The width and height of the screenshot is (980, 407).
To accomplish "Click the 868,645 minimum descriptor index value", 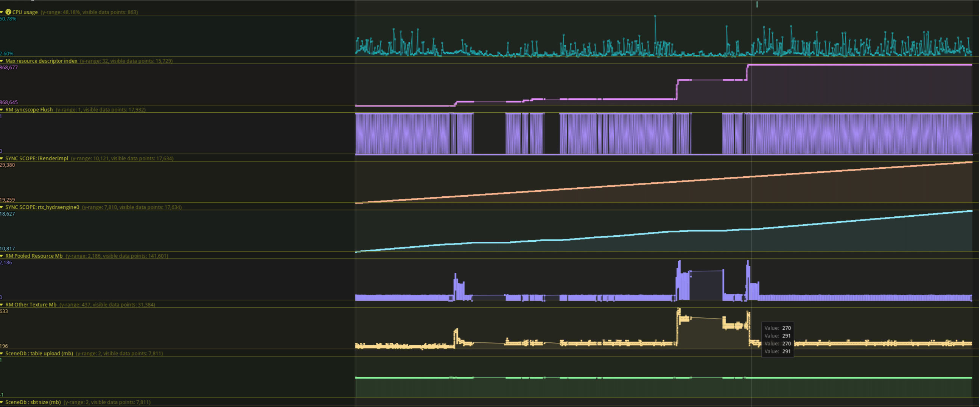I will click(x=9, y=103).
